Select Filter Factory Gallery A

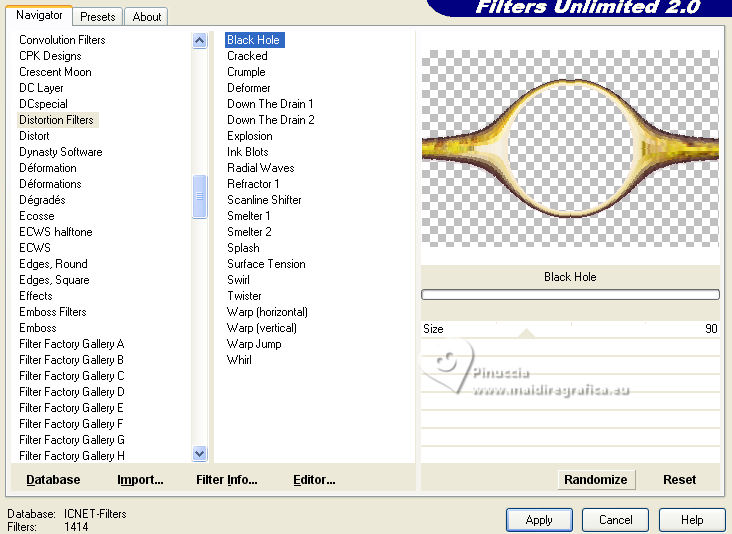[x=71, y=344]
